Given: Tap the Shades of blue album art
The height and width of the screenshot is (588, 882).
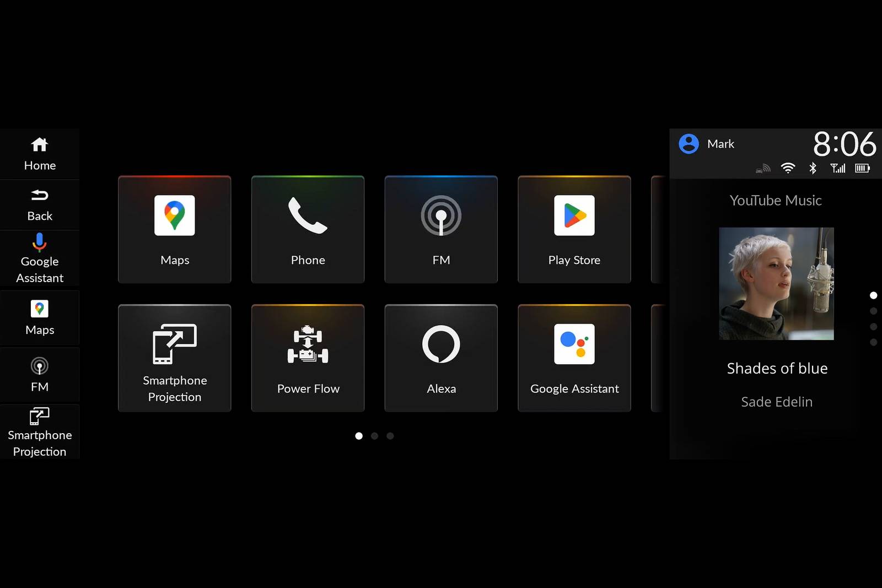Looking at the screenshot, I should pyautogui.click(x=776, y=283).
